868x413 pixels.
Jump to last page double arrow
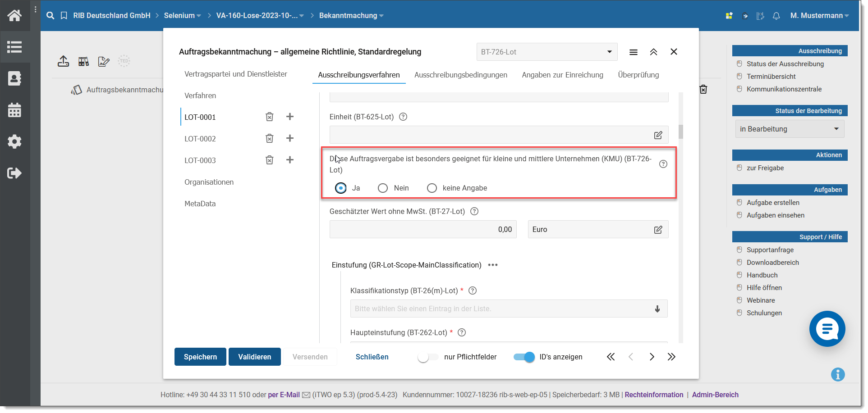671,357
